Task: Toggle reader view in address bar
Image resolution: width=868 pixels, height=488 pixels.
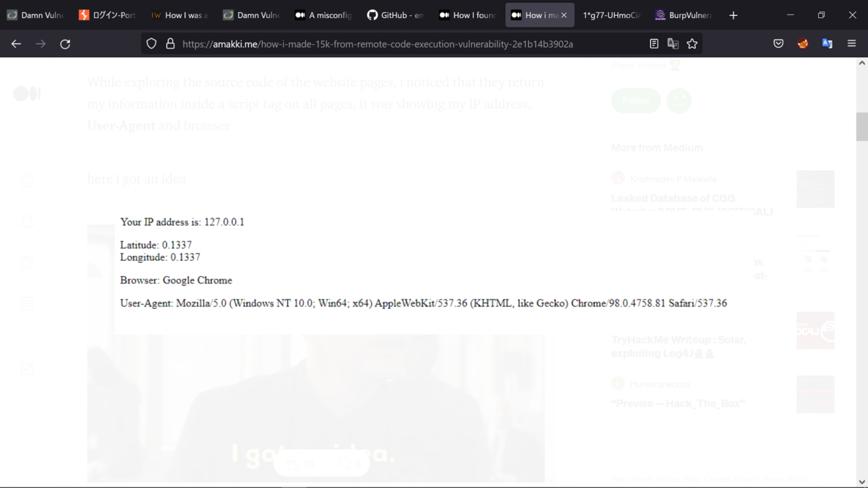Action: tap(654, 44)
